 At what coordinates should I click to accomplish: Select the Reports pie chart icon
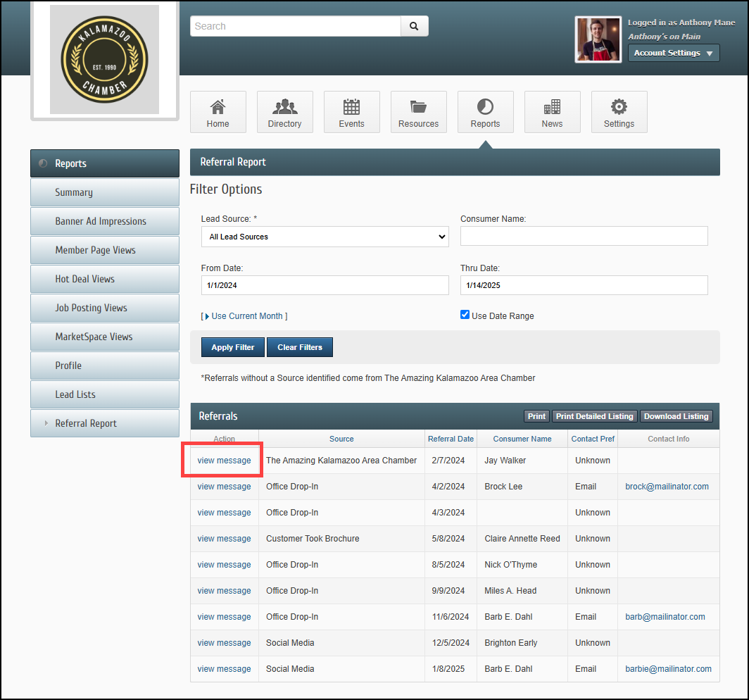click(x=485, y=107)
